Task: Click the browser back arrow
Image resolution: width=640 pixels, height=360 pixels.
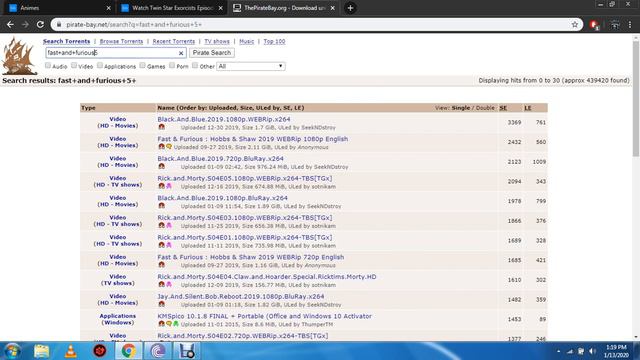Action: [x=10, y=24]
